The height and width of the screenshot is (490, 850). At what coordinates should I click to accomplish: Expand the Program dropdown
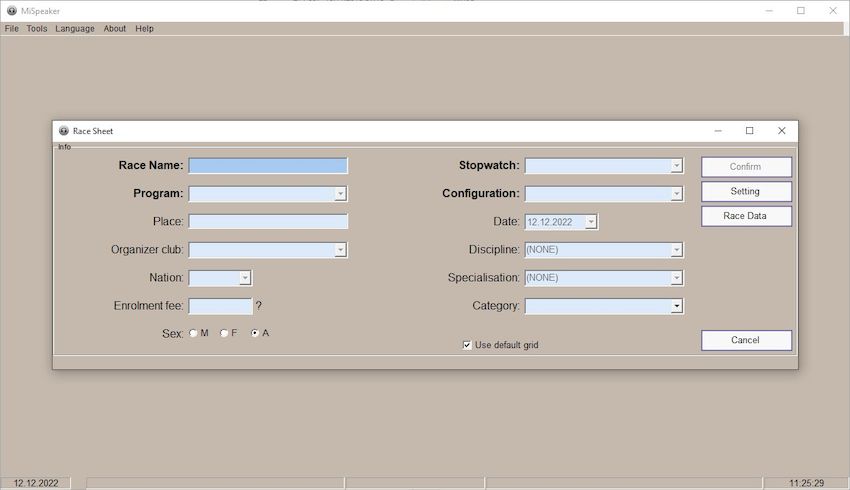(x=340, y=194)
